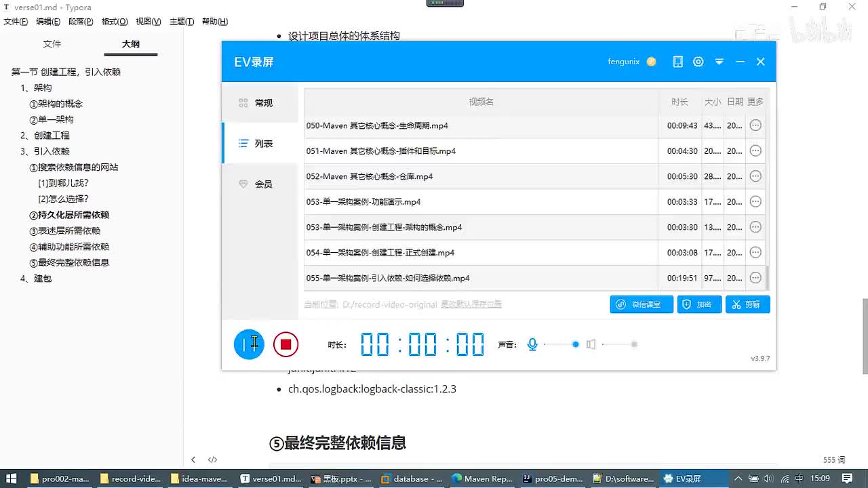Image resolution: width=868 pixels, height=488 pixels.
Task: Open Typora 编辑(E) menu
Action: (x=48, y=22)
